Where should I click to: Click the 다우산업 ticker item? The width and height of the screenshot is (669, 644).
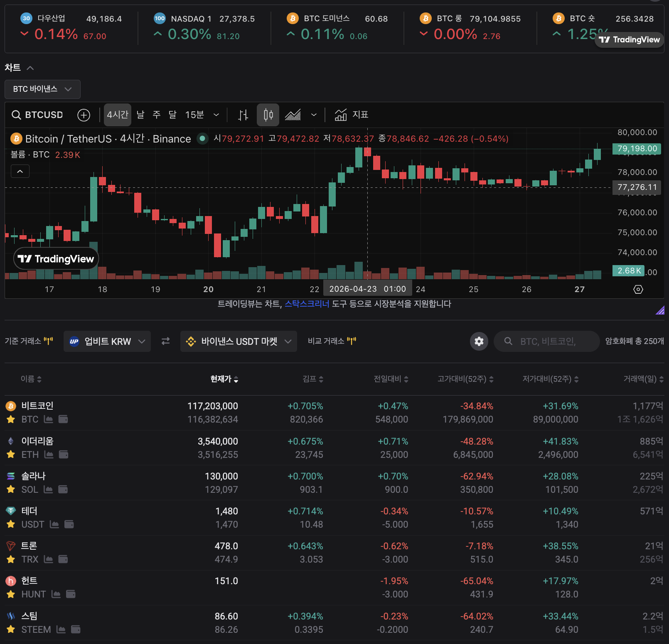pyautogui.click(x=71, y=27)
